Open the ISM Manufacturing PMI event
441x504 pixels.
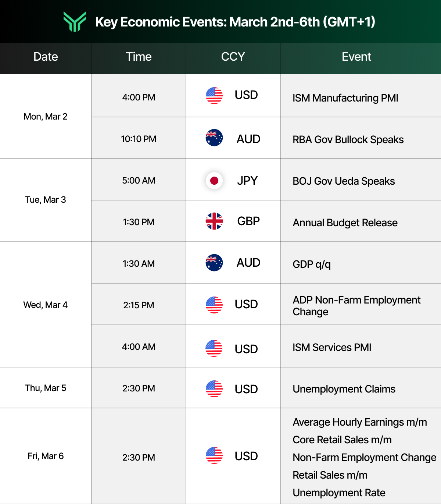(345, 98)
